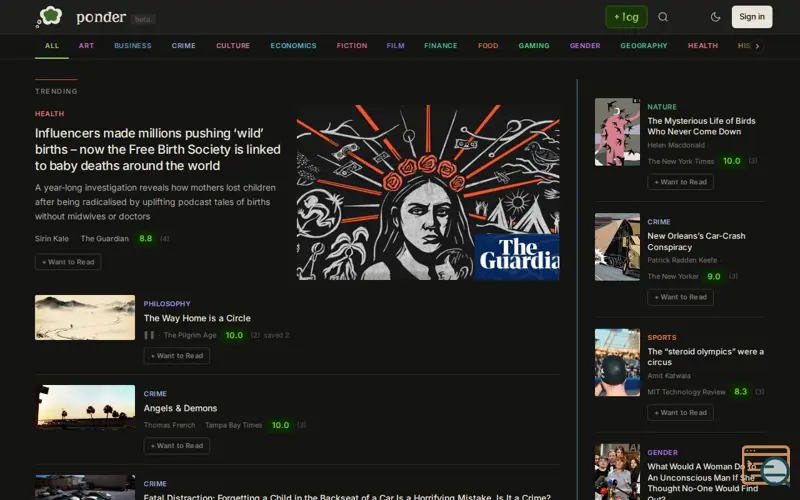Click the GENDER label in sidebar
Viewport: 800px width, 500px height.
tap(662, 453)
